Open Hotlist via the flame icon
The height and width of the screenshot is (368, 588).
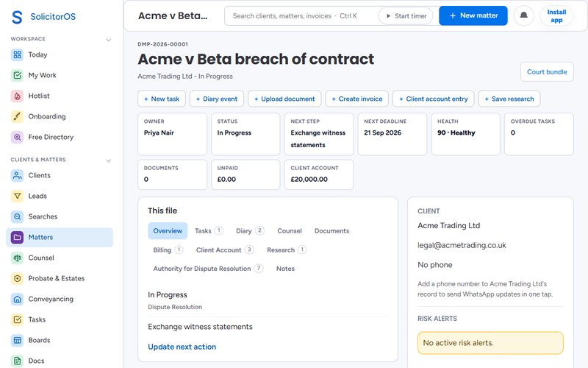click(x=17, y=96)
